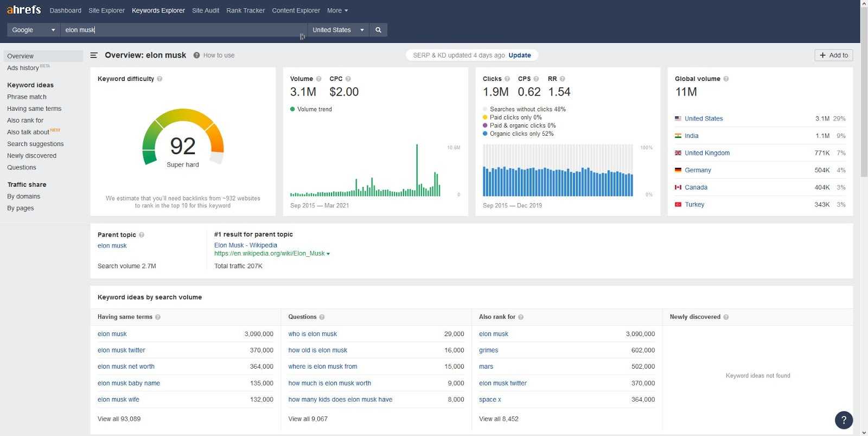Open Traffic share By pages

coord(20,208)
